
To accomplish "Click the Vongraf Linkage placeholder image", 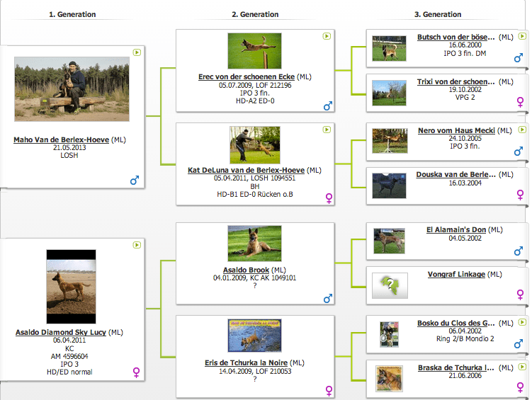I will [x=390, y=285].
